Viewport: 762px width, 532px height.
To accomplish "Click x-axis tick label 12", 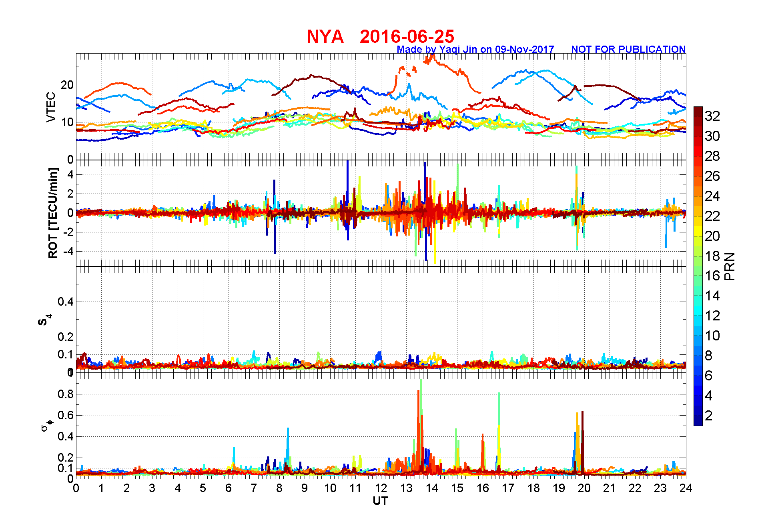I will coord(381,488).
